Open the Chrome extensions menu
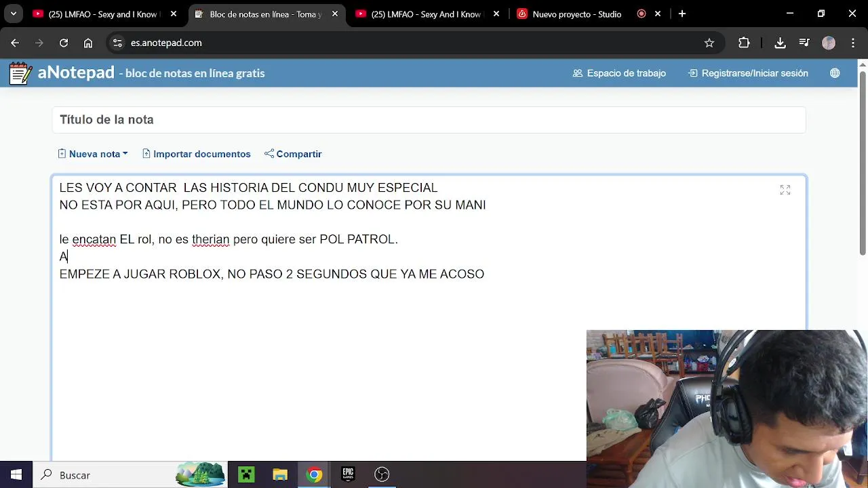868x488 pixels. coord(744,43)
